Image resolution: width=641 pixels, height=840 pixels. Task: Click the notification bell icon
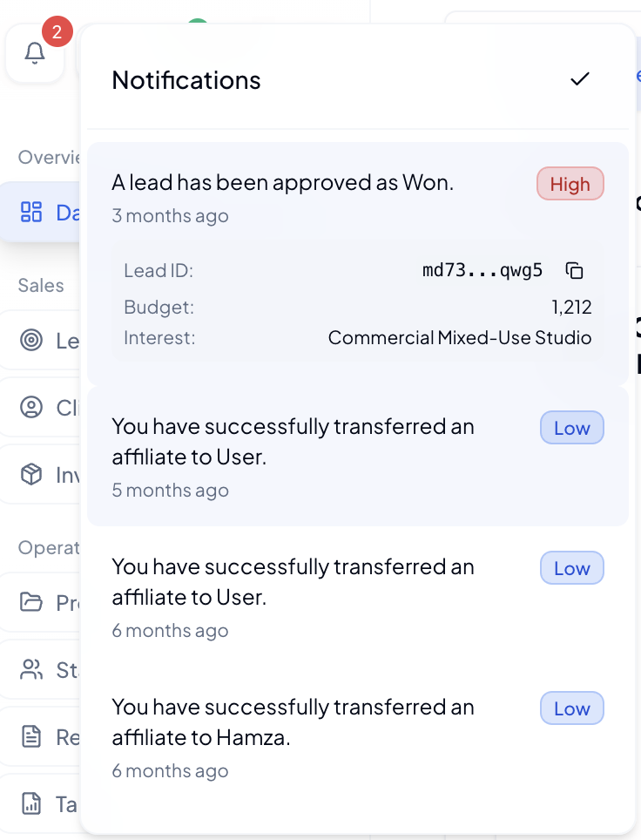(35, 54)
